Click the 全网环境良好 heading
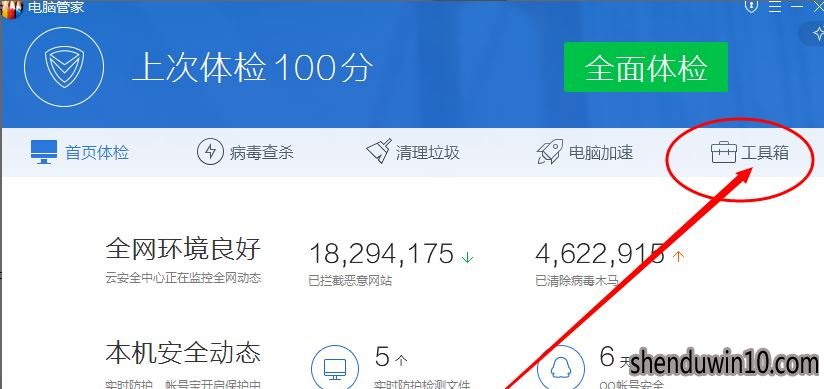This screenshot has width=824, height=389. (183, 248)
